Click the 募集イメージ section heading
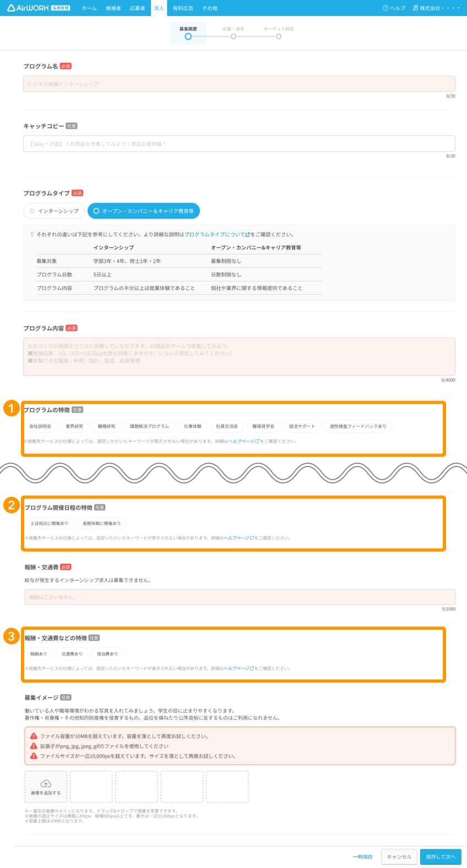This screenshot has width=467, height=868. (x=41, y=698)
